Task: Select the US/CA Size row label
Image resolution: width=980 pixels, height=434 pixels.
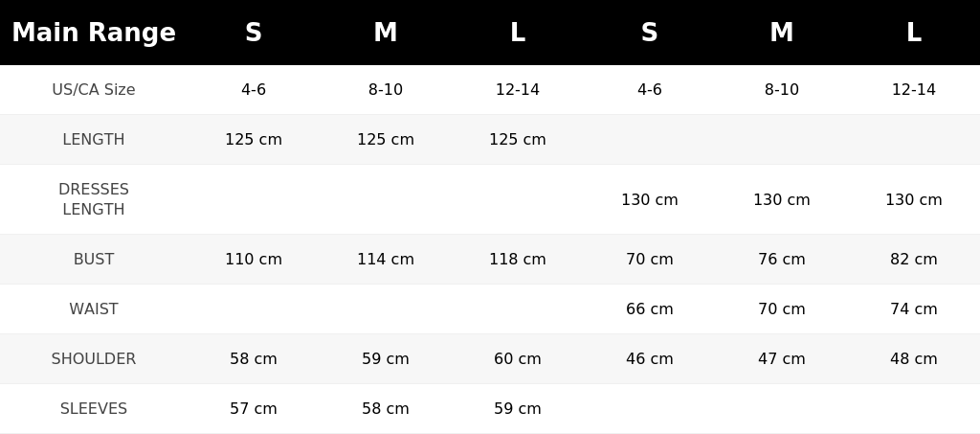Action: (94, 89)
